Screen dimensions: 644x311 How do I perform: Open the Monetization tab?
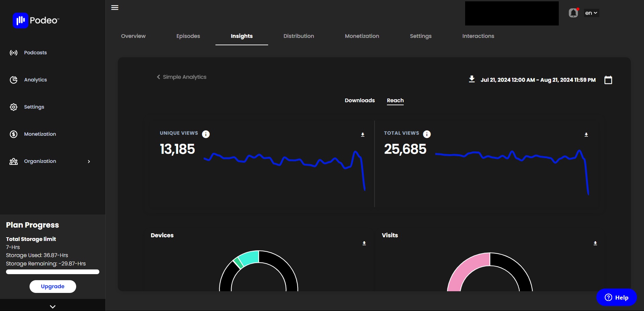pyautogui.click(x=362, y=36)
